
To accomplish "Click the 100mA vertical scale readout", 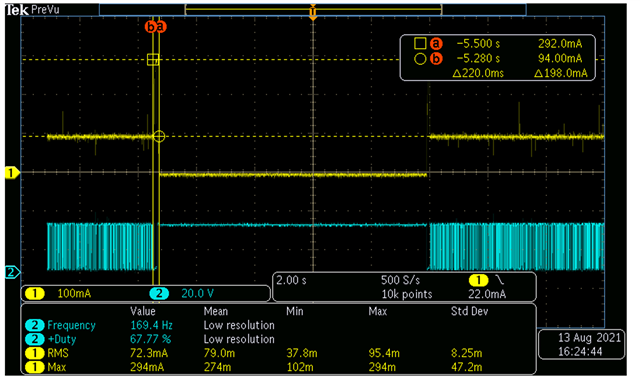I will (74, 293).
